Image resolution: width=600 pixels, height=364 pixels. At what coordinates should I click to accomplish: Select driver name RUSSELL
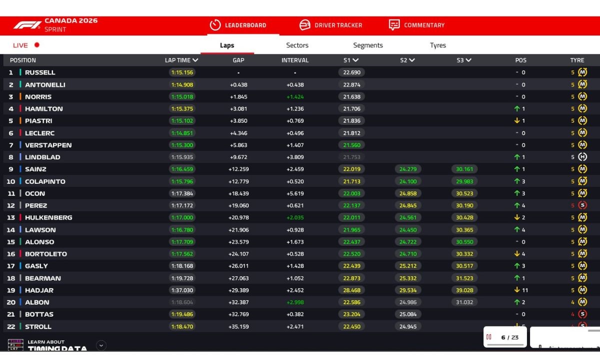pos(40,72)
